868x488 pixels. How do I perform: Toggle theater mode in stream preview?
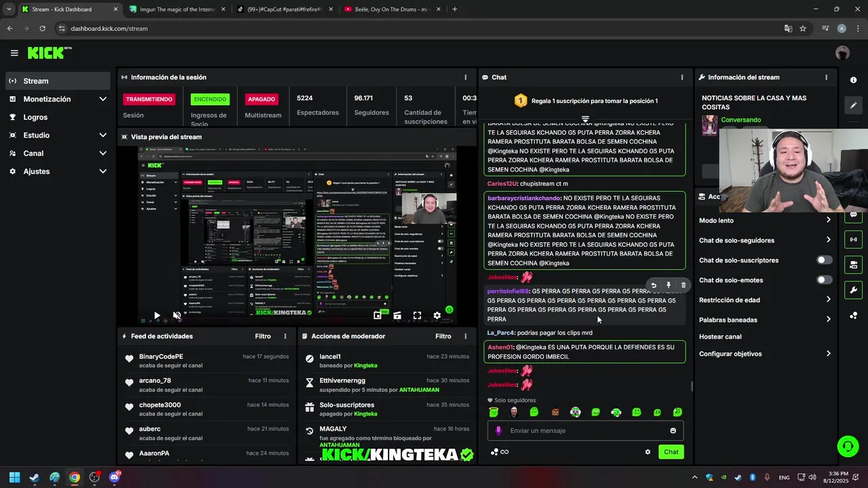(x=397, y=315)
